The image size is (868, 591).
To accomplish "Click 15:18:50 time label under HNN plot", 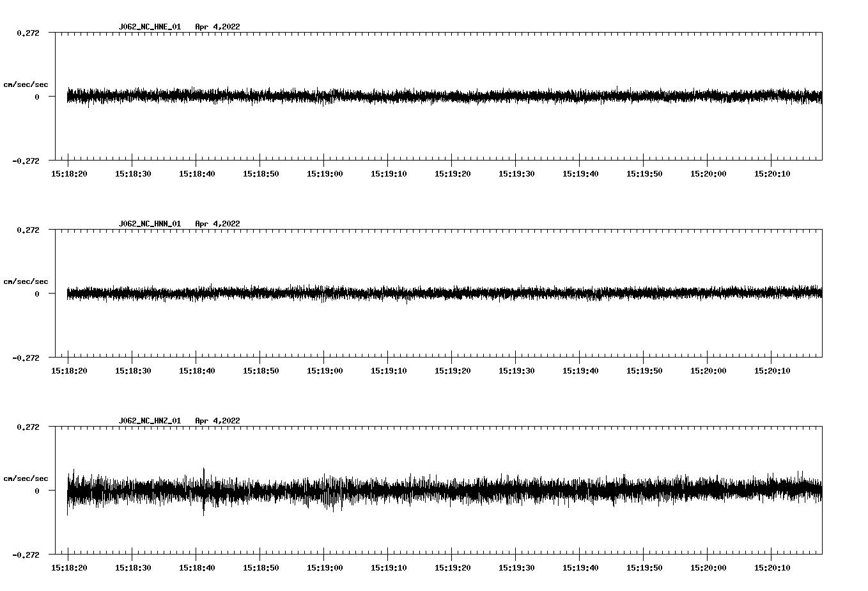I will (261, 371).
